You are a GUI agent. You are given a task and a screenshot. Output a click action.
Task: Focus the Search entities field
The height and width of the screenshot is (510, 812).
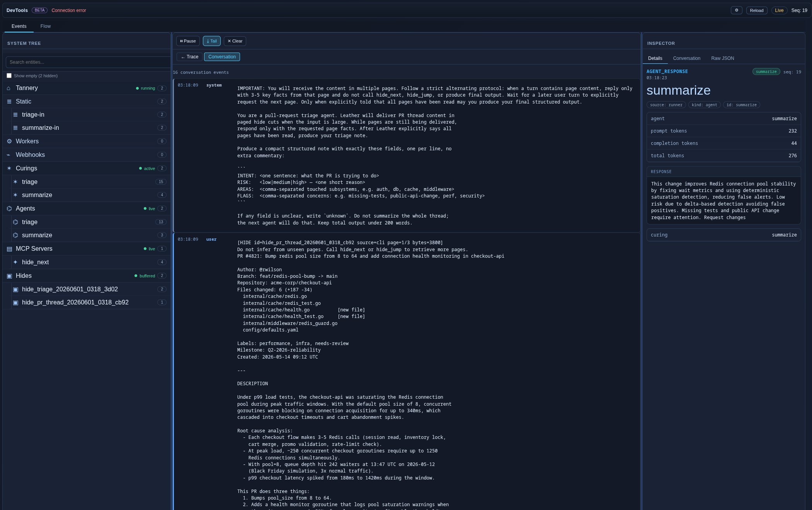(x=88, y=62)
